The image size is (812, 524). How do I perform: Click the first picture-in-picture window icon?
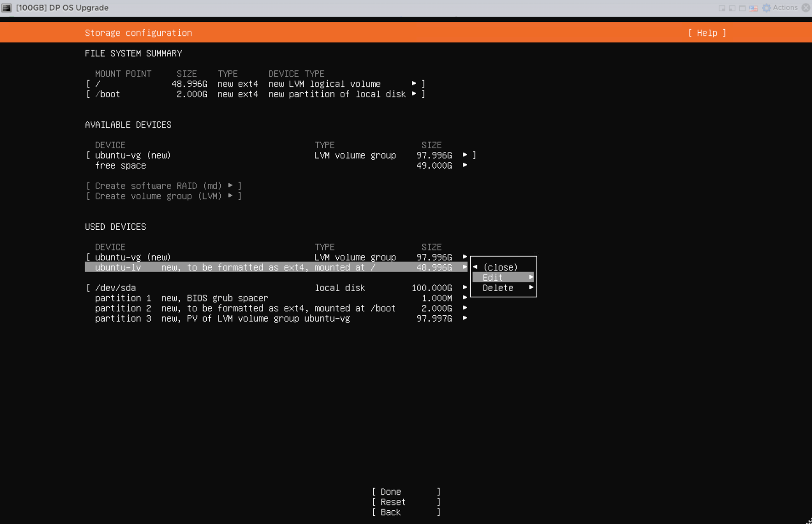tap(722, 8)
